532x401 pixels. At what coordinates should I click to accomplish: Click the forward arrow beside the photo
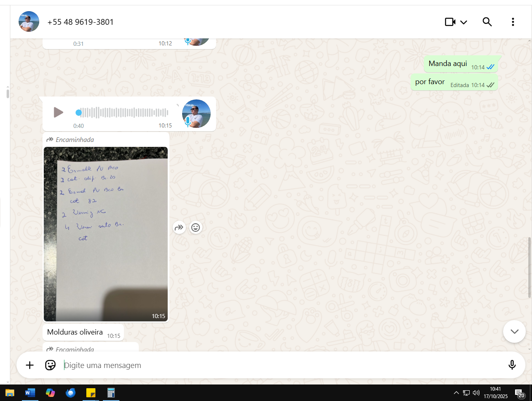[x=179, y=227]
